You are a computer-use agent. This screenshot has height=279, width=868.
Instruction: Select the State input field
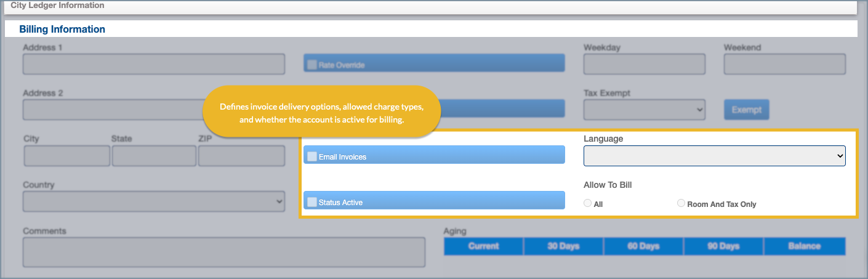pos(154,156)
